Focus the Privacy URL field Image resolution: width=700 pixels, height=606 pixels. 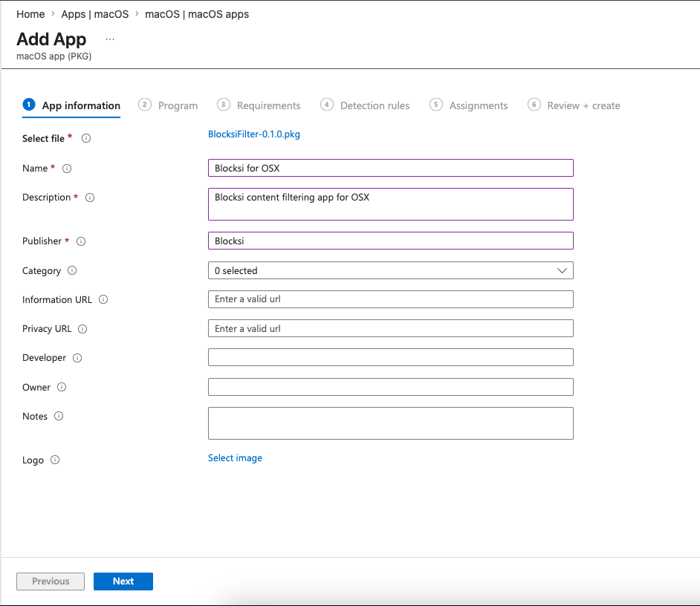(x=391, y=328)
